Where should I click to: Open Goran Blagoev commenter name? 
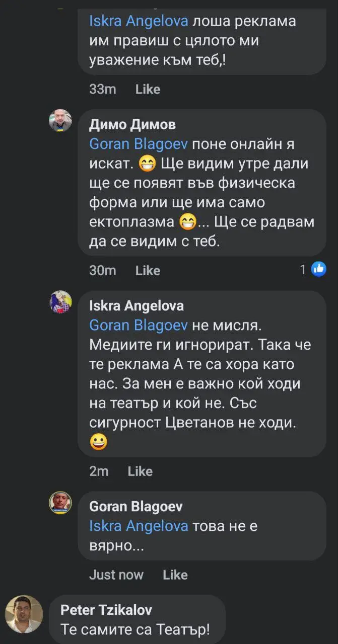(x=136, y=507)
